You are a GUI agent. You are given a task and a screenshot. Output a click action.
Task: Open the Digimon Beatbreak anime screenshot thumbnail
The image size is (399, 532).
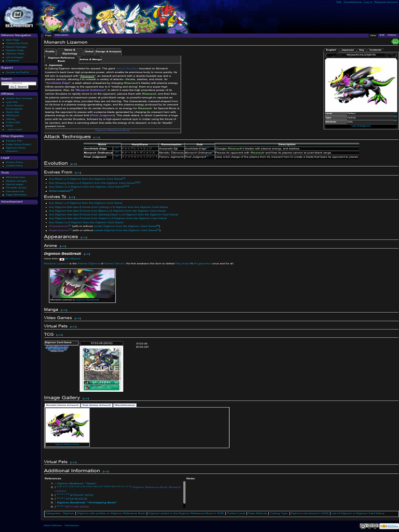[83, 284]
